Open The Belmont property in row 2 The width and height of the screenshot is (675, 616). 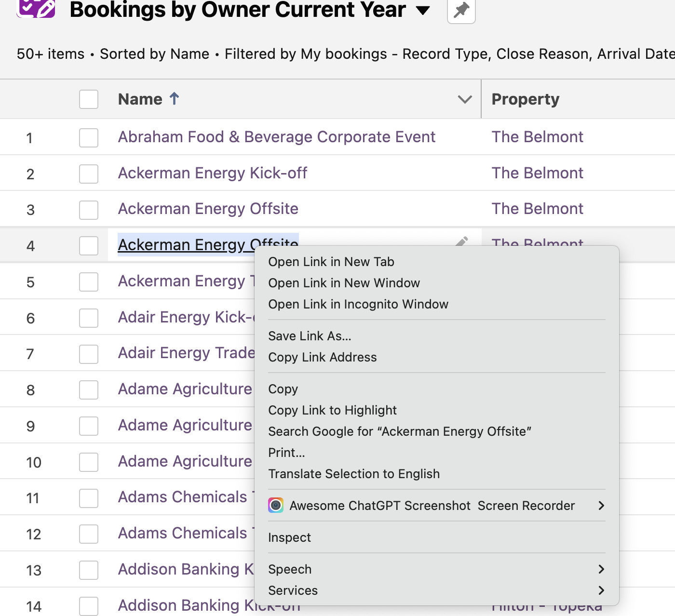[x=537, y=173]
